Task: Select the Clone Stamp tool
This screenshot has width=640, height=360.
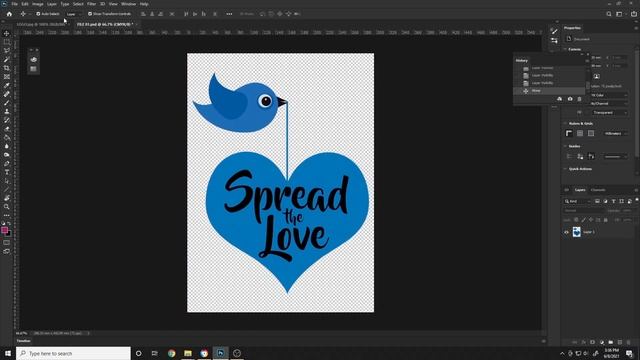Action: point(7,111)
